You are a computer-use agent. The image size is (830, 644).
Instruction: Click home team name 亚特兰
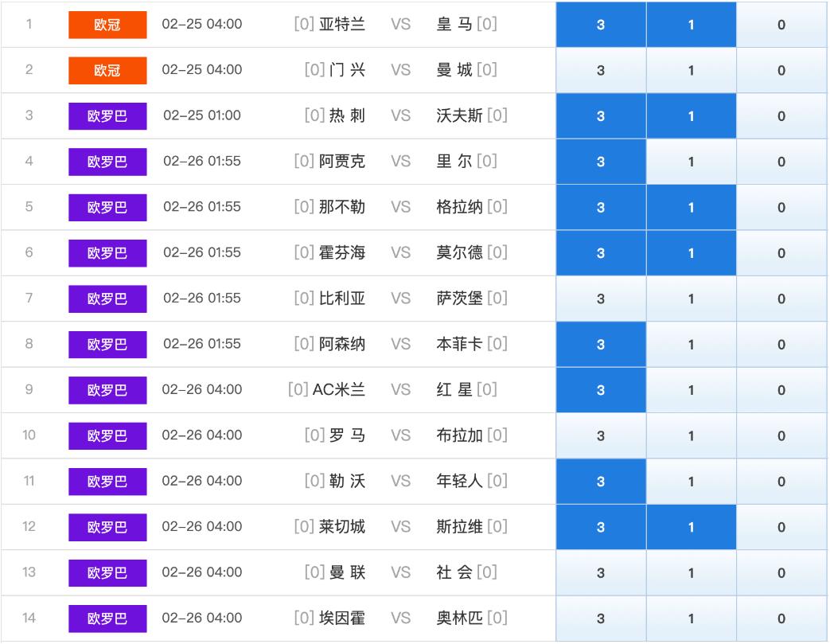pyautogui.click(x=342, y=24)
